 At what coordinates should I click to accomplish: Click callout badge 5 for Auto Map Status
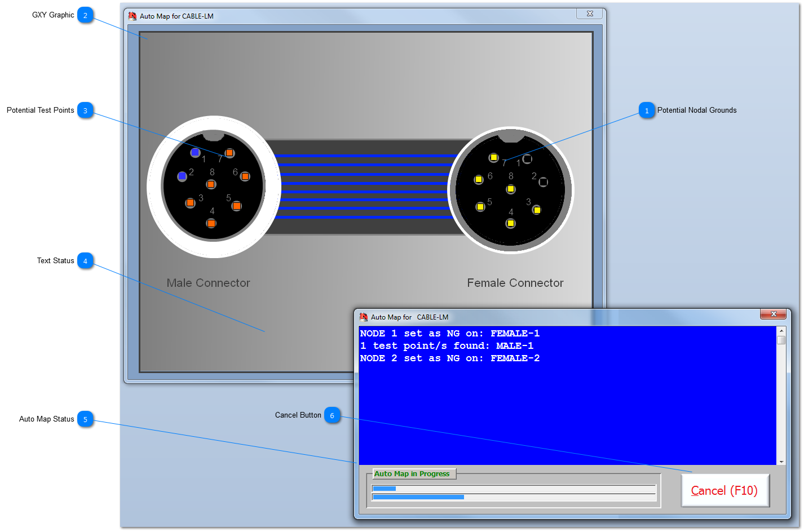85,419
